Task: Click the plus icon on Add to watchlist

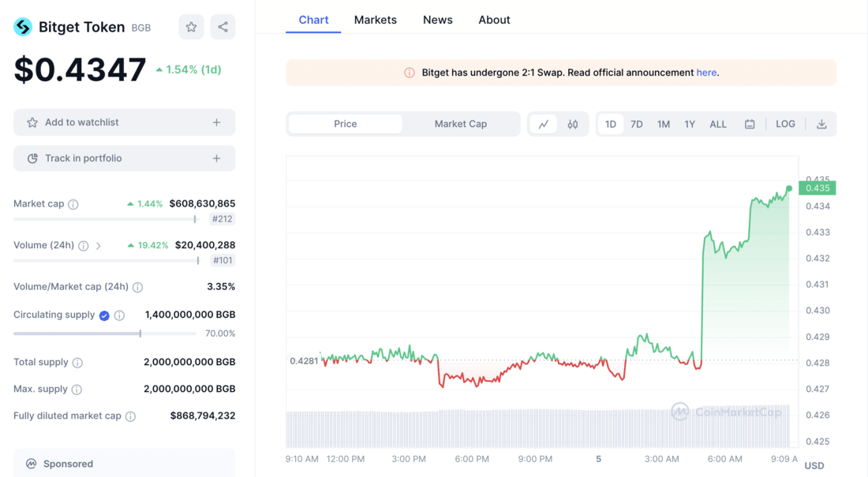Action: tap(216, 122)
